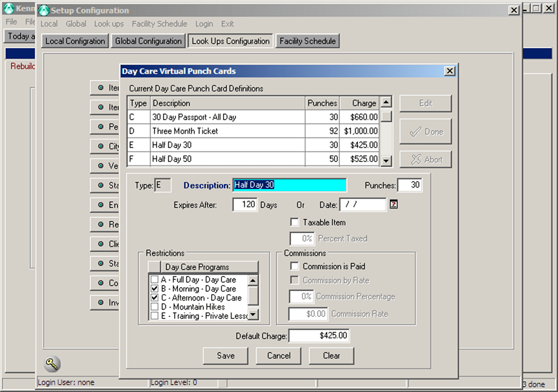The image size is (558, 392).
Task: Click the Edit button
Action: (x=425, y=103)
